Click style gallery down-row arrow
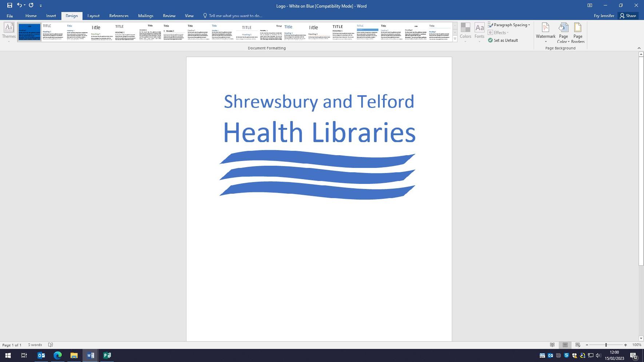The height and width of the screenshot is (362, 644). pos(455,32)
